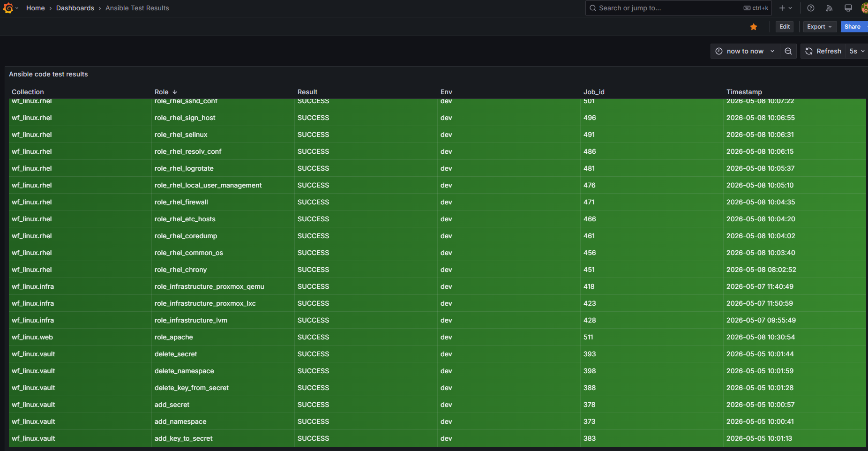Open the plus add new menu
This screenshot has height=451, width=868.
[786, 8]
